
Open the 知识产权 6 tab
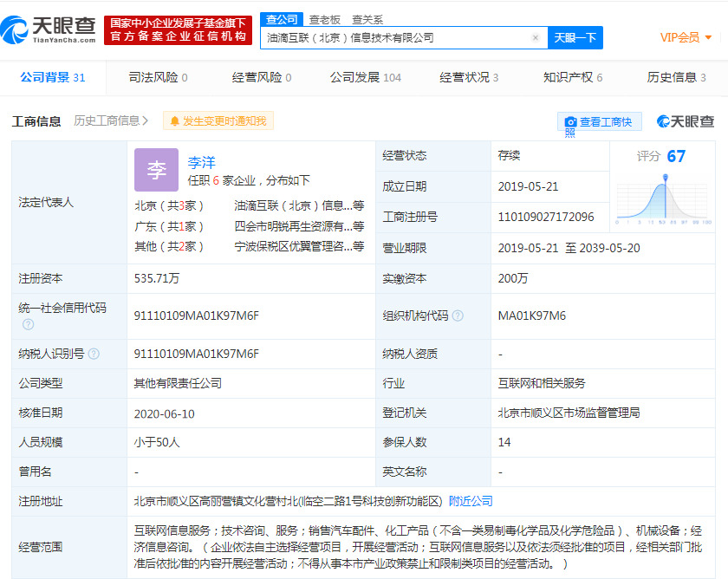click(573, 77)
